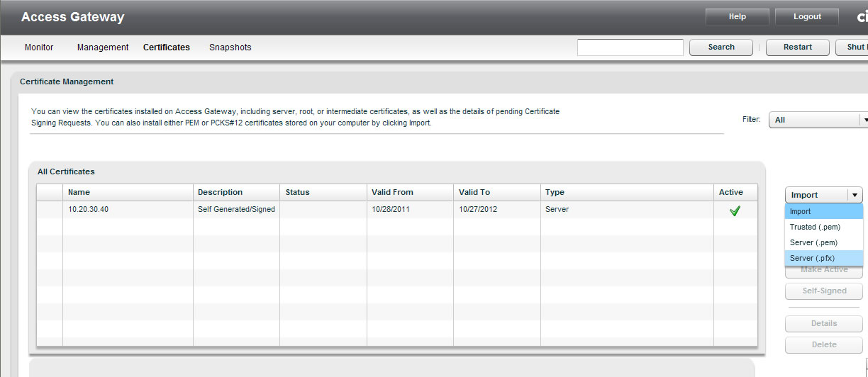Sort by the Valid From column header
The image size is (868, 377).
410,193
